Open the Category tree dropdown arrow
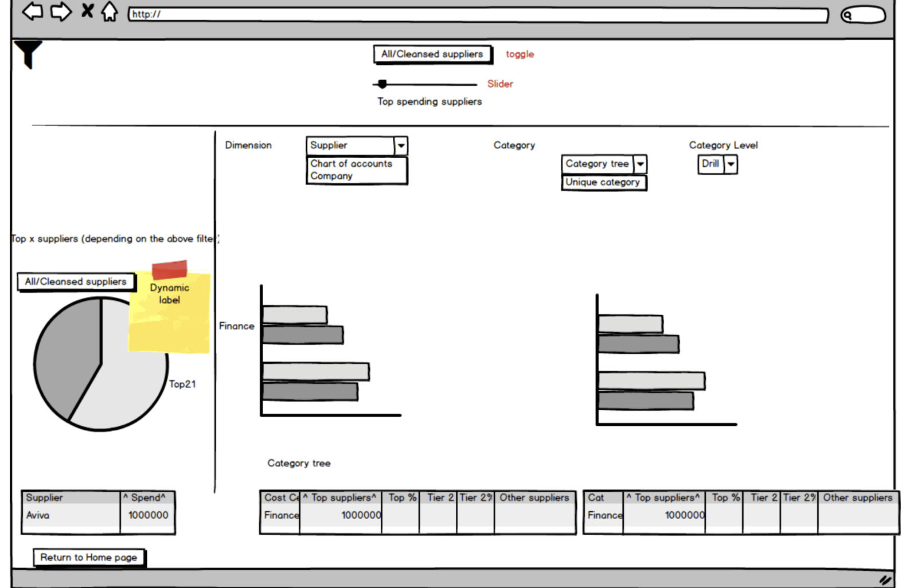The width and height of the screenshot is (910, 588). 640,164
